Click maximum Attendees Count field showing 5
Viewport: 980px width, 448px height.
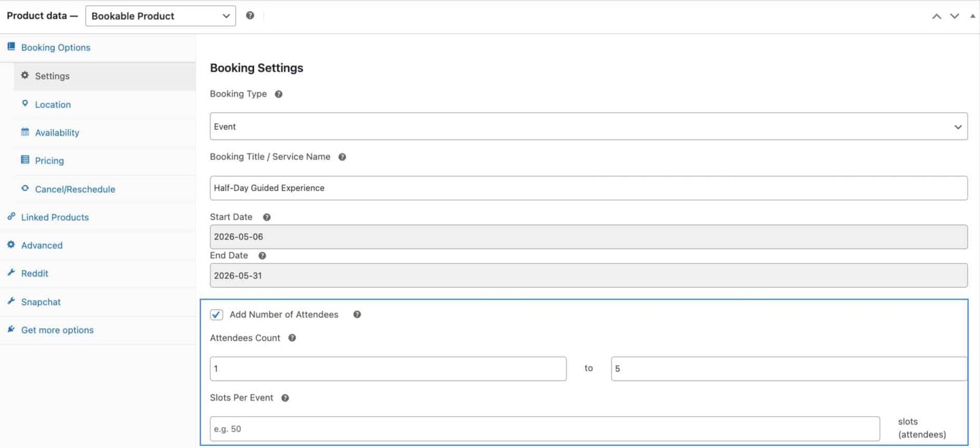[790, 368]
